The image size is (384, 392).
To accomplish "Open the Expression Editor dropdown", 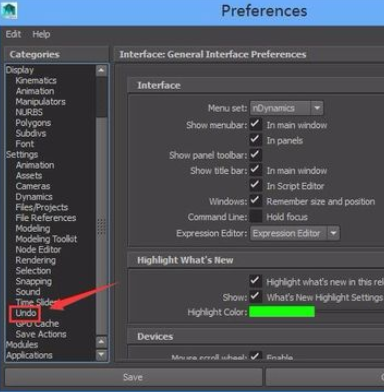I will tap(295, 233).
